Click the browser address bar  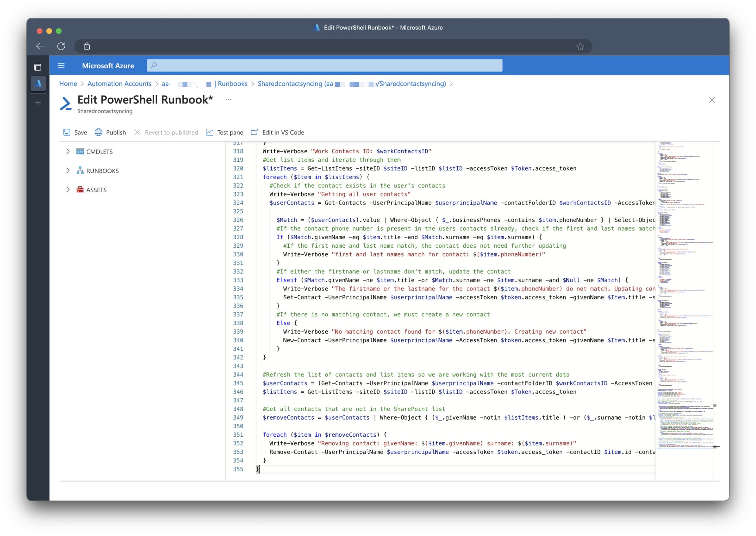tap(333, 46)
